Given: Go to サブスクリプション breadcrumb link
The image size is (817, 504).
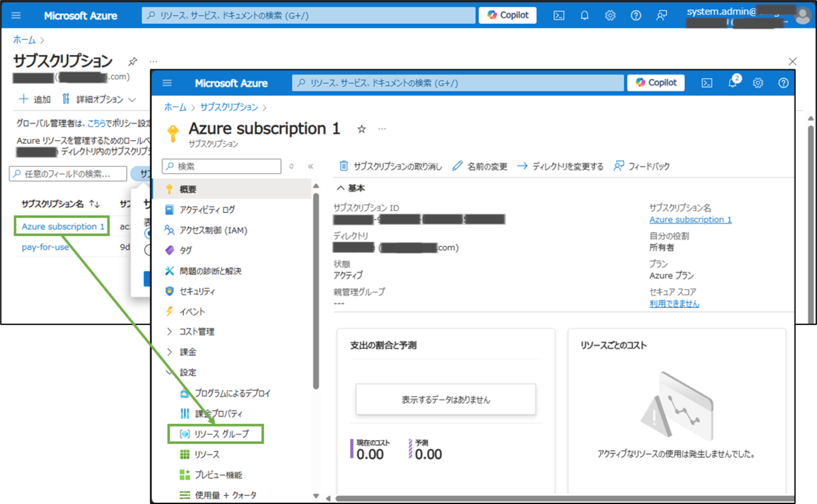Looking at the screenshot, I should pyautogui.click(x=228, y=107).
